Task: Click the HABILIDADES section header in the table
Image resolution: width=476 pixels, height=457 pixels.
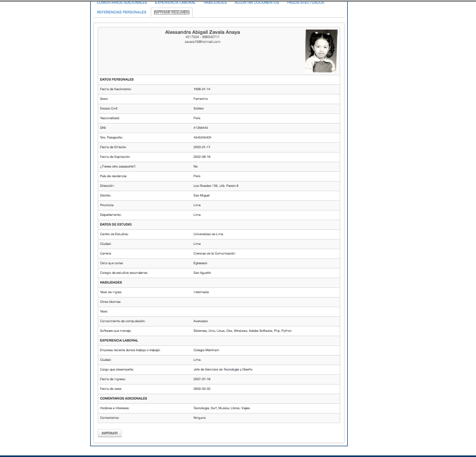Action: [111, 282]
